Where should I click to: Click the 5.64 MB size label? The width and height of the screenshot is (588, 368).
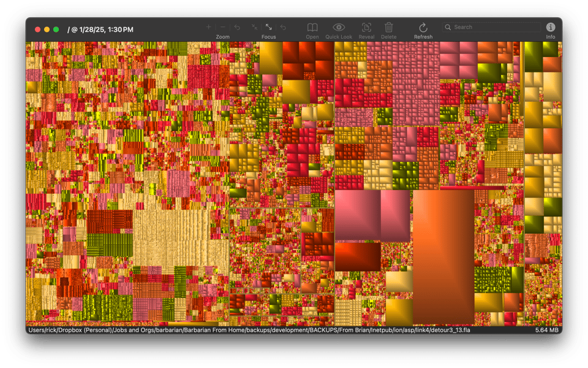point(546,330)
